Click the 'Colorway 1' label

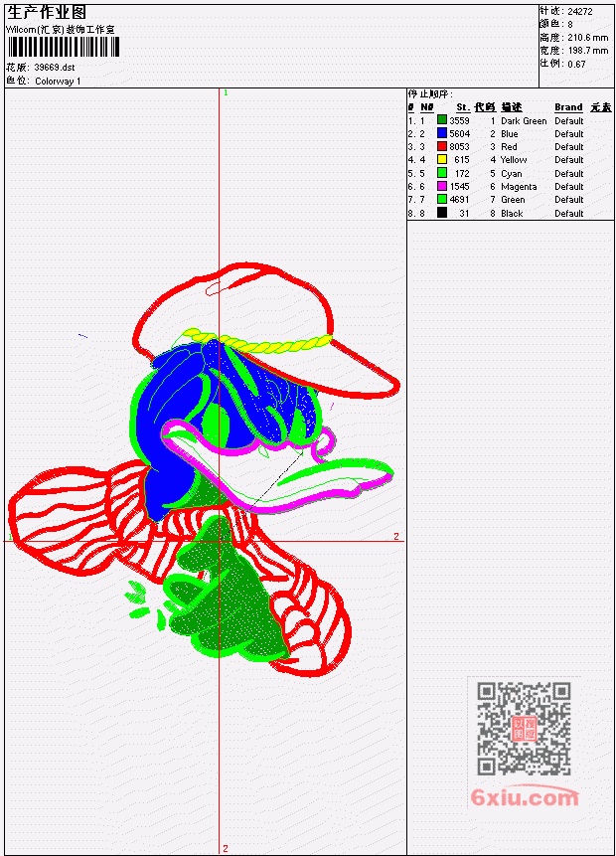58,82
